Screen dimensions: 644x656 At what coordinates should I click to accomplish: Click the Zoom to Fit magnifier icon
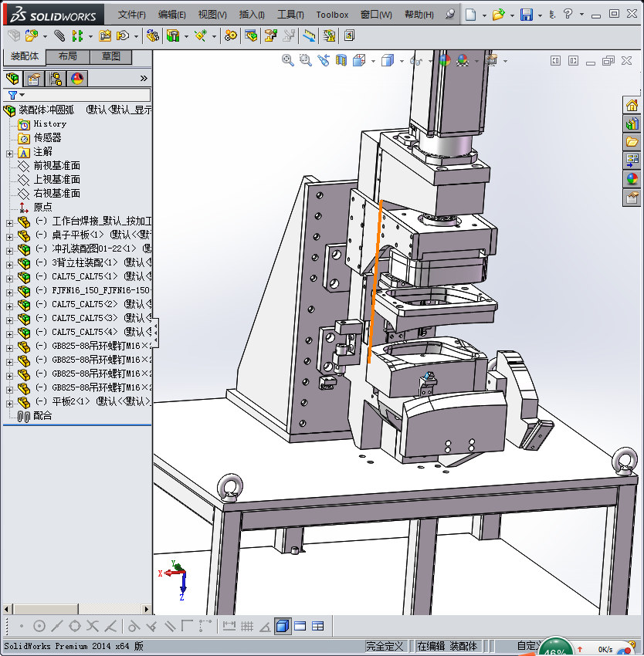pyautogui.click(x=288, y=60)
